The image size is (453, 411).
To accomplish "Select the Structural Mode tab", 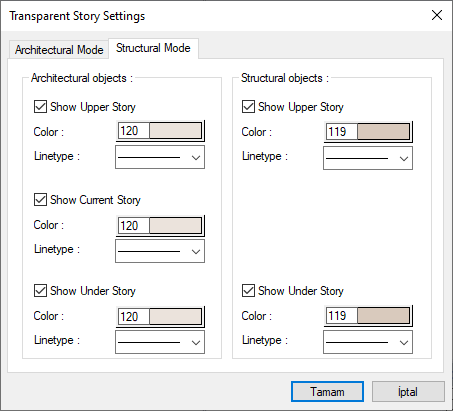I will point(153,48).
